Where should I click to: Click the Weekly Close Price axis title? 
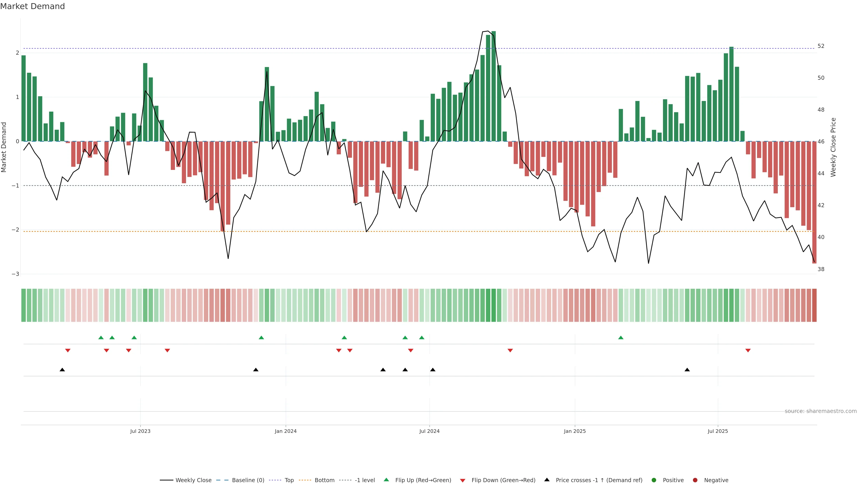click(833, 147)
